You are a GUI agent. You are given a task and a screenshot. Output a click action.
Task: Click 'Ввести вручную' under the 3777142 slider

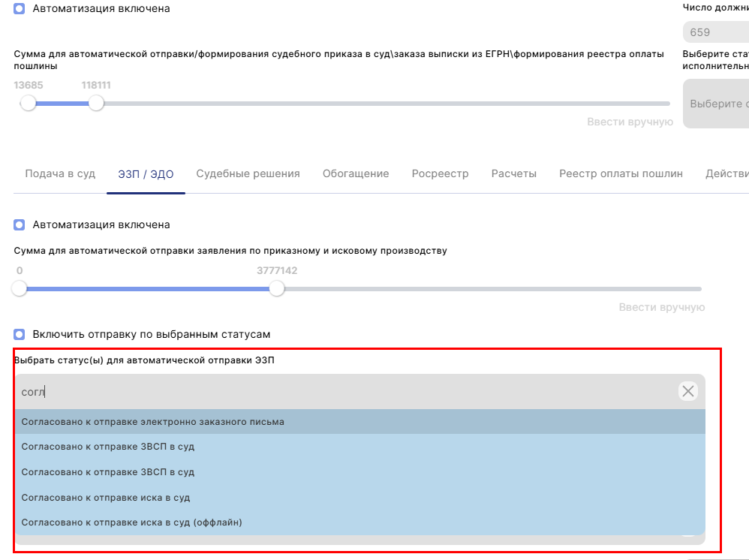coord(661,307)
